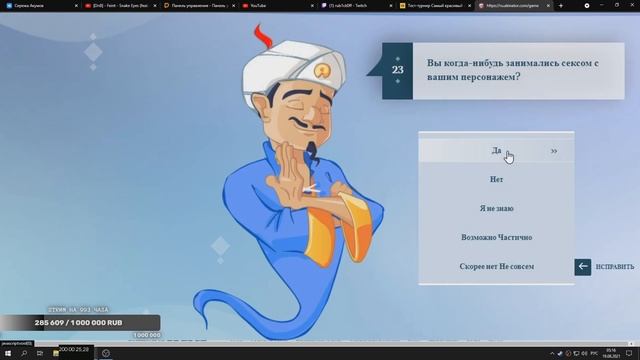This screenshot has height=360, width=640.
Task: Close the 'Сережа Акулов' tab
Action: 76,6
